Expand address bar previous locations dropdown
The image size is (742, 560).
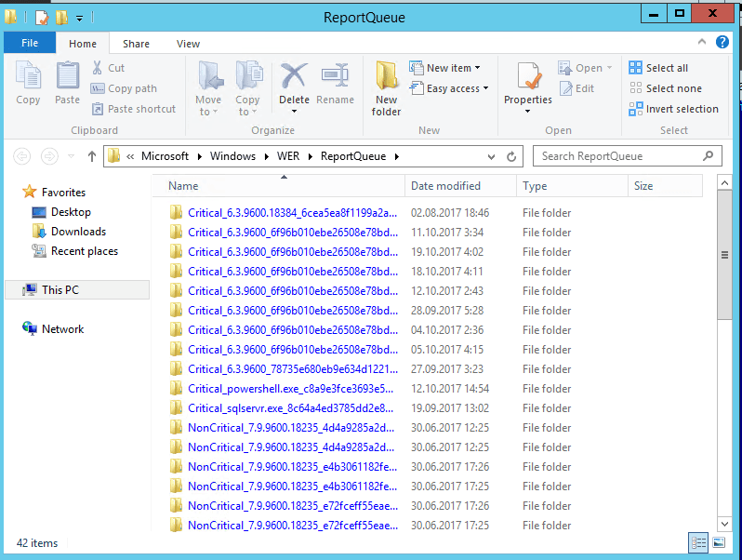pyautogui.click(x=491, y=156)
